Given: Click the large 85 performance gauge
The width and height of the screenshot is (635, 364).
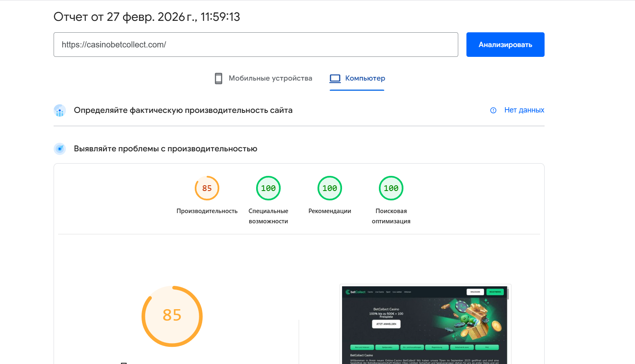Looking at the screenshot, I should 172,316.
